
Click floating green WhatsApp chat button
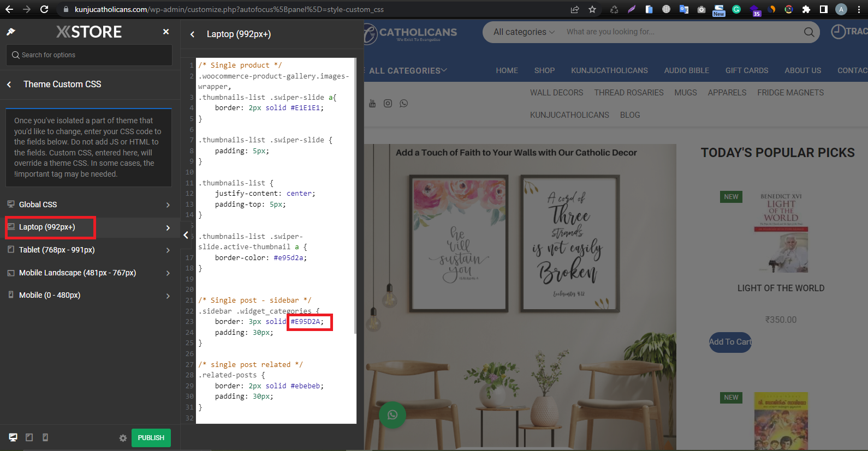coord(393,416)
